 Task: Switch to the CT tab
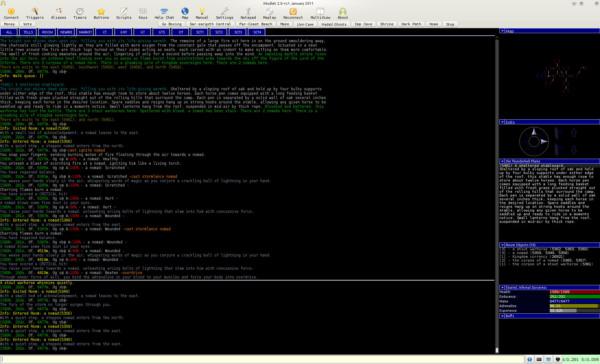105,32
